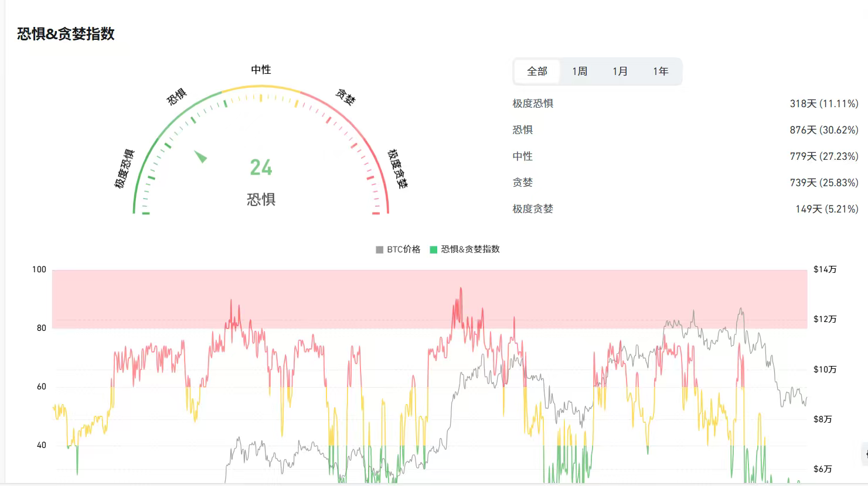The height and width of the screenshot is (486, 868).
Task: Click the rotated 极度恐惧 gauge label
Action: click(124, 169)
